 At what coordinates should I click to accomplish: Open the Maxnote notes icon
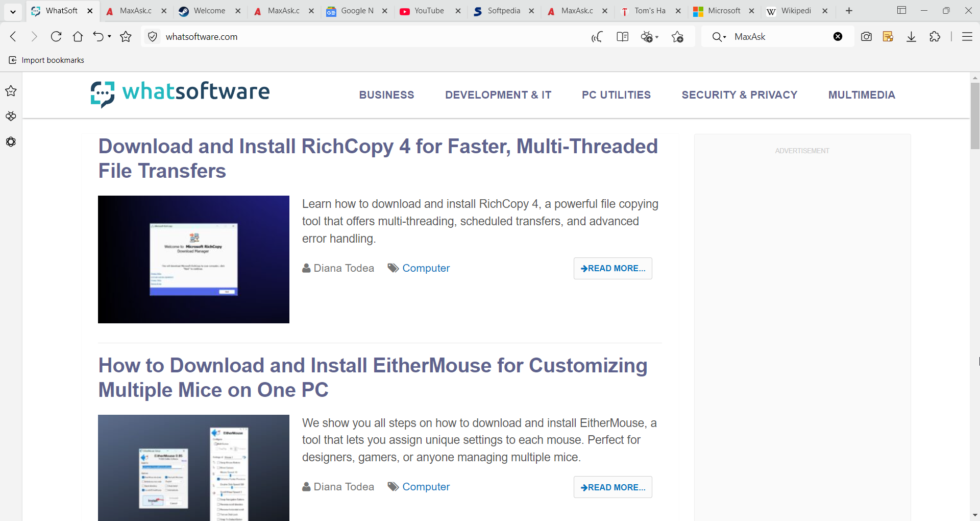point(888,36)
